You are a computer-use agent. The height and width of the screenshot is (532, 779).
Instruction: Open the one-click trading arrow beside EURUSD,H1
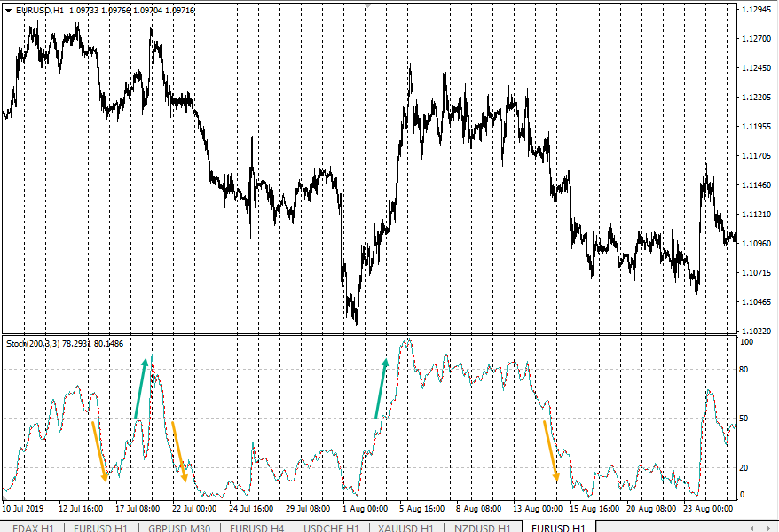pyautogui.click(x=8, y=9)
